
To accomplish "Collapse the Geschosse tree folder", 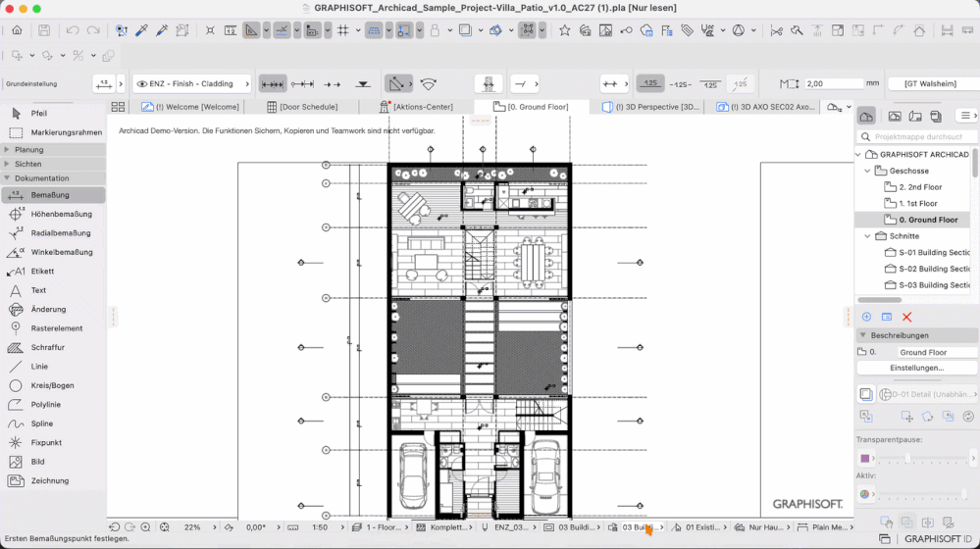I will [867, 171].
